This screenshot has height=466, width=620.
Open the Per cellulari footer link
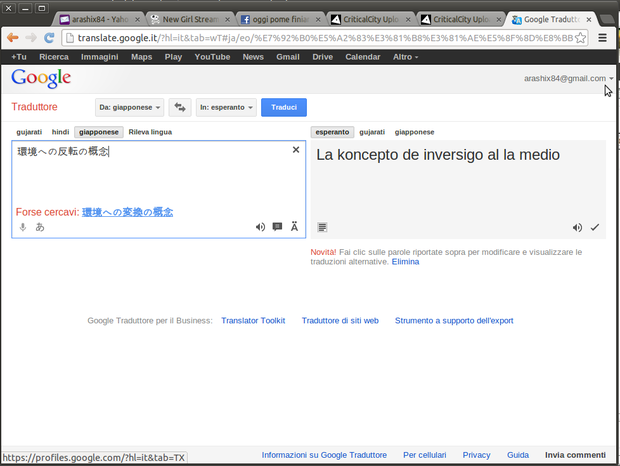(x=425, y=455)
